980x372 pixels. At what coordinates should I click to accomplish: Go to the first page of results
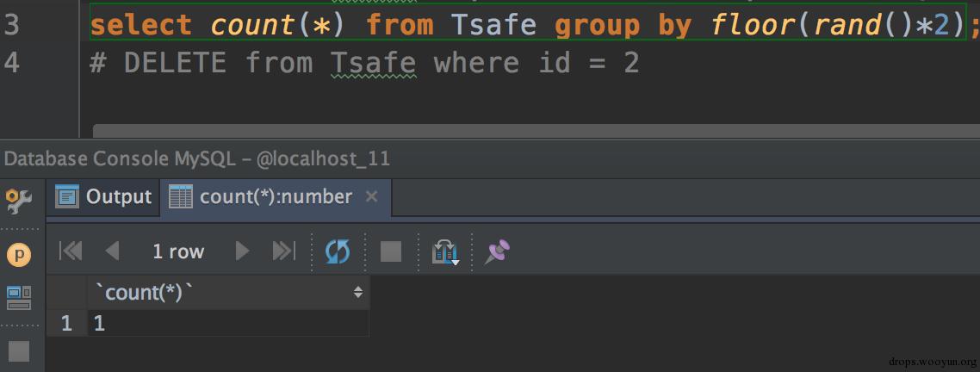pos(71,251)
